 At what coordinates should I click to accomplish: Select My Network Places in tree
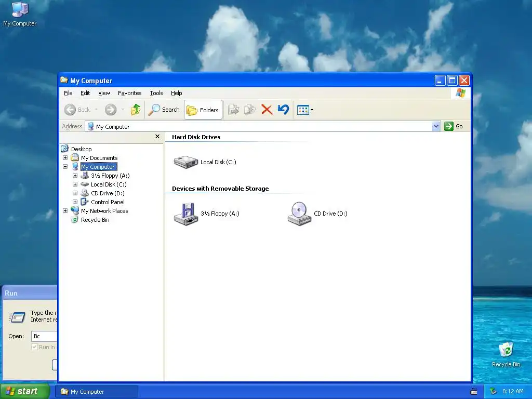coord(104,211)
